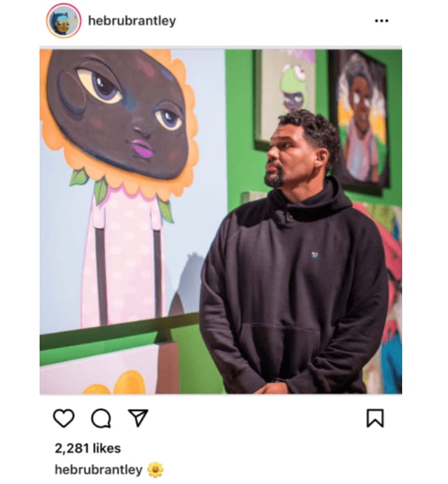The image size is (448, 484).
Task: Like the post with the heart icon
Action: [64, 418]
